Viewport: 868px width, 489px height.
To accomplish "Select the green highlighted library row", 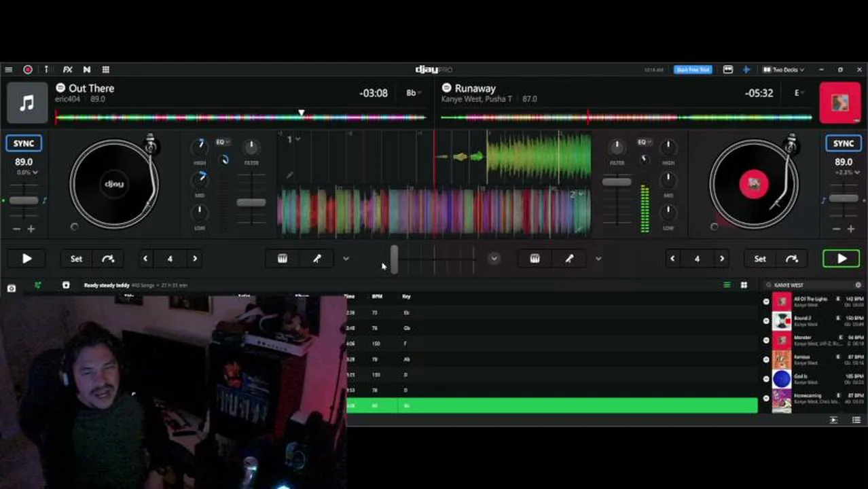I will (x=551, y=405).
